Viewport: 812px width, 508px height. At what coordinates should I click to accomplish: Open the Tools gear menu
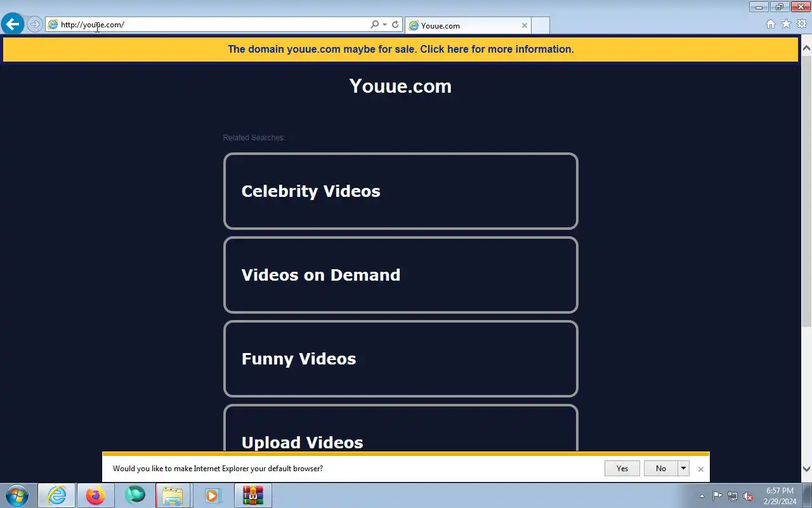[x=802, y=24]
